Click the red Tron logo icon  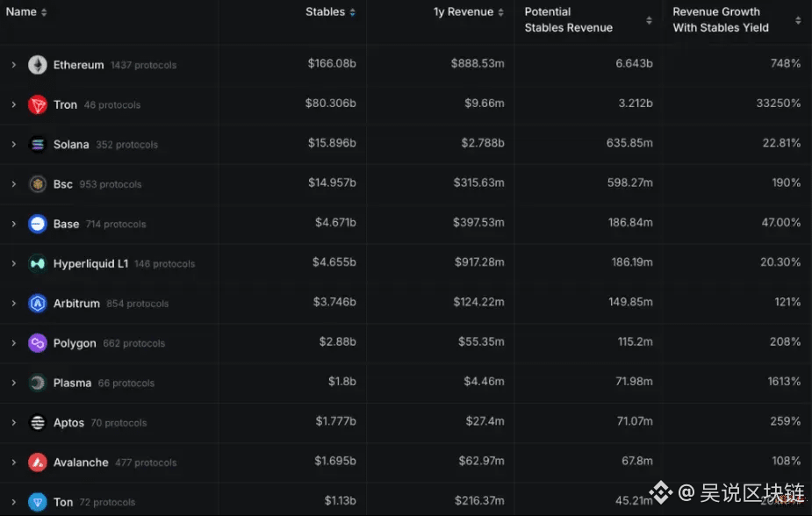tap(37, 104)
